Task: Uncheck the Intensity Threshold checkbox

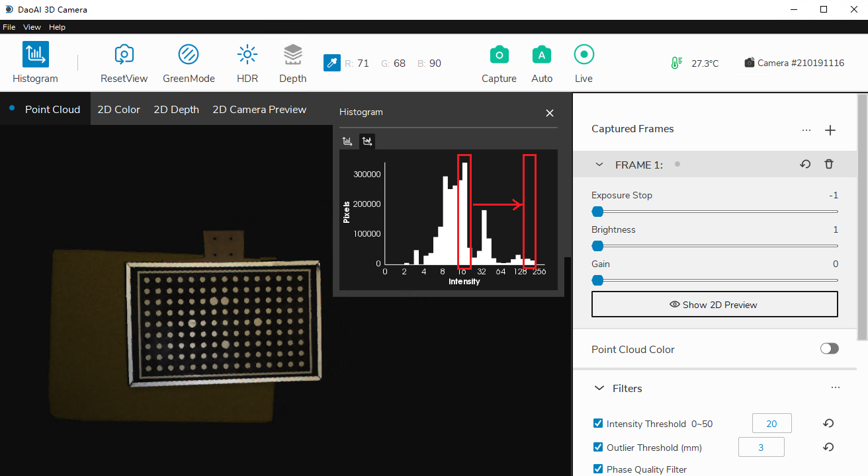Action: (x=598, y=424)
